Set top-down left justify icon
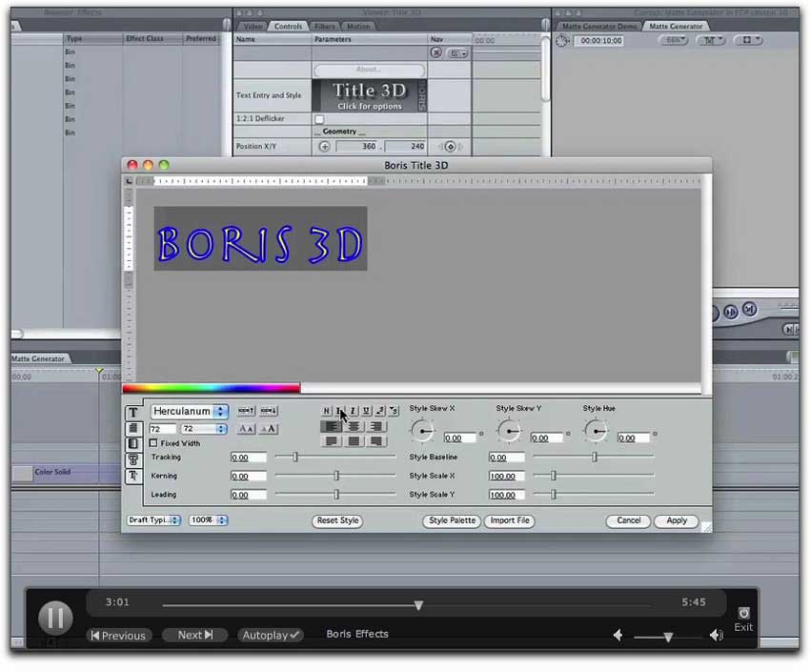Image resolution: width=810 pixels, height=672 pixels. 331,441
